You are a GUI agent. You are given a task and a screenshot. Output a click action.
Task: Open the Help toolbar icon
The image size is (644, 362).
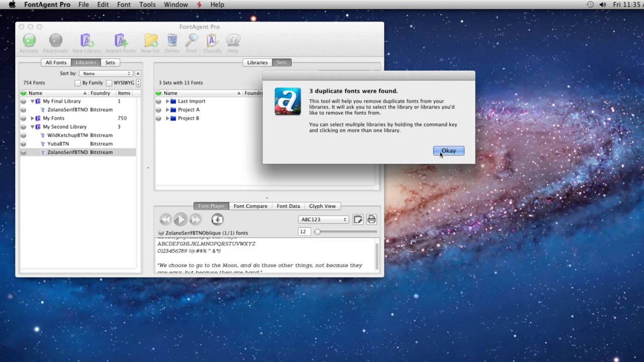click(x=233, y=40)
